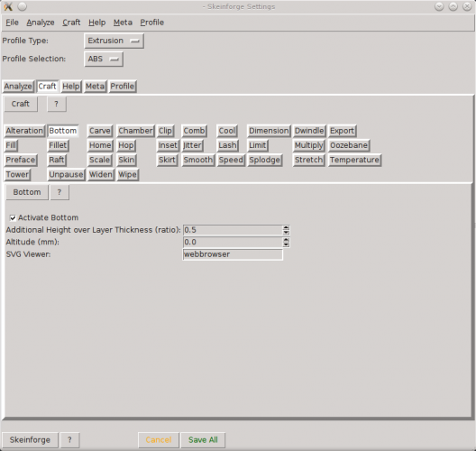This screenshot has height=451, width=476.
Task: Open the Profile Type Extrusion dropdown
Action: pyautogui.click(x=114, y=41)
